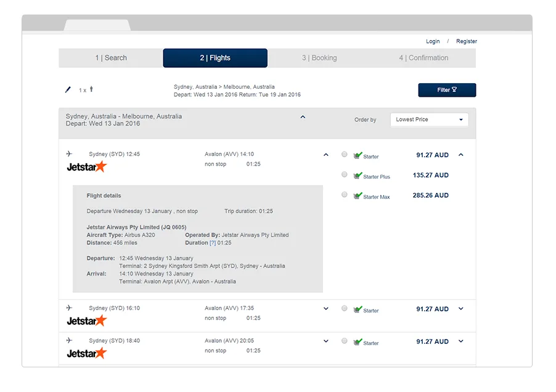
Task: Select Starter fare radio for 12:45 flight
Action: [345, 154]
